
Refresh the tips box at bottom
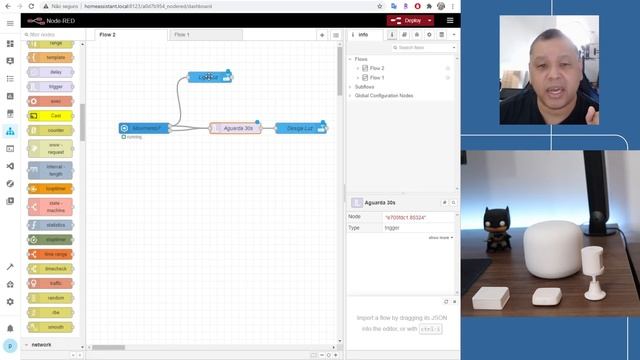446,302
